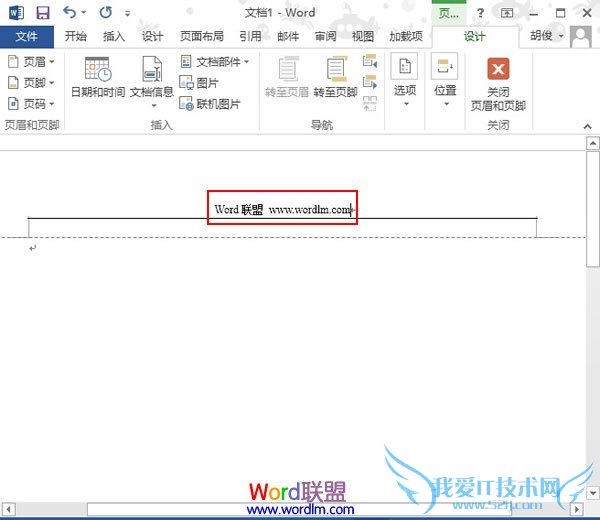Open ribbon display options icon
Image resolution: width=600 pixels, height=520 pixels.
[x=507, y=13]
